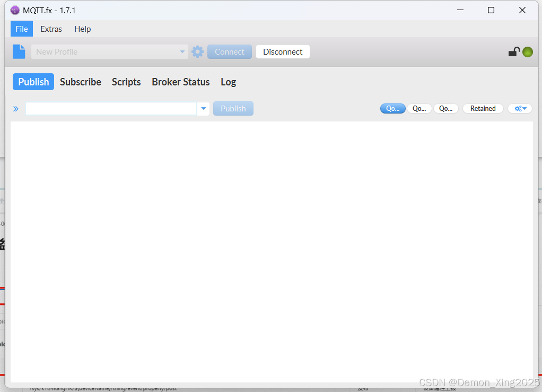Focus the publish topic input field
This screenshot has height=392, width=542.
click(x=111, y=109)
